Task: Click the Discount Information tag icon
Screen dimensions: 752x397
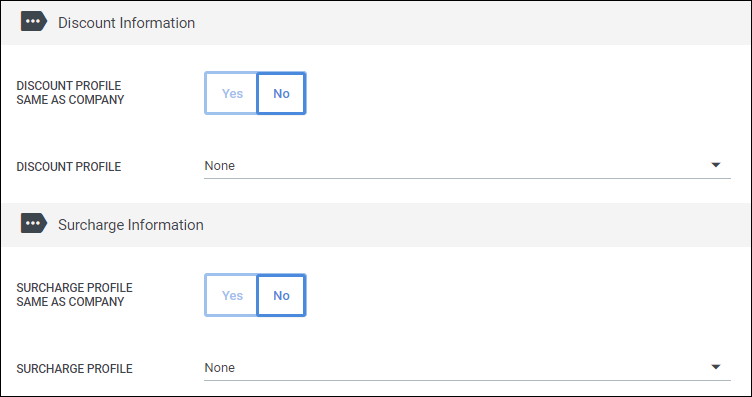Action: (34, 22)
